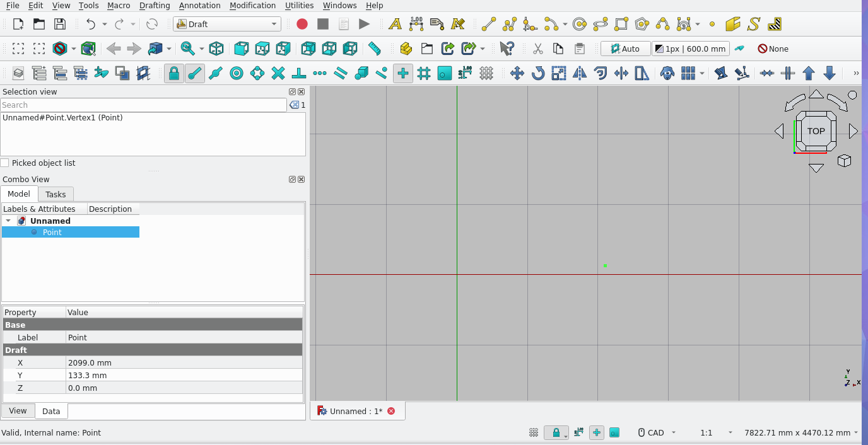The image size is (868, 445).
Task: Click the Auto working plane button
Action: [625, 49]
